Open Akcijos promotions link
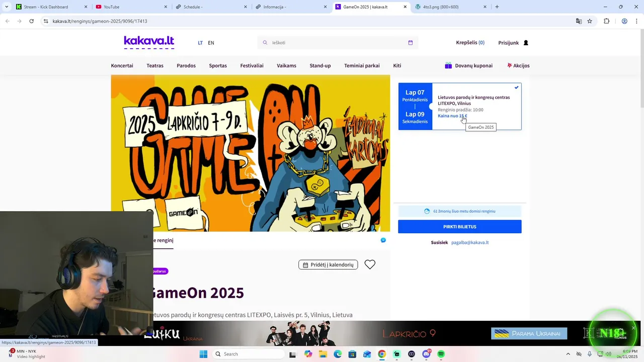This screenshot has width=644, height=362. [x=518, y=66]
